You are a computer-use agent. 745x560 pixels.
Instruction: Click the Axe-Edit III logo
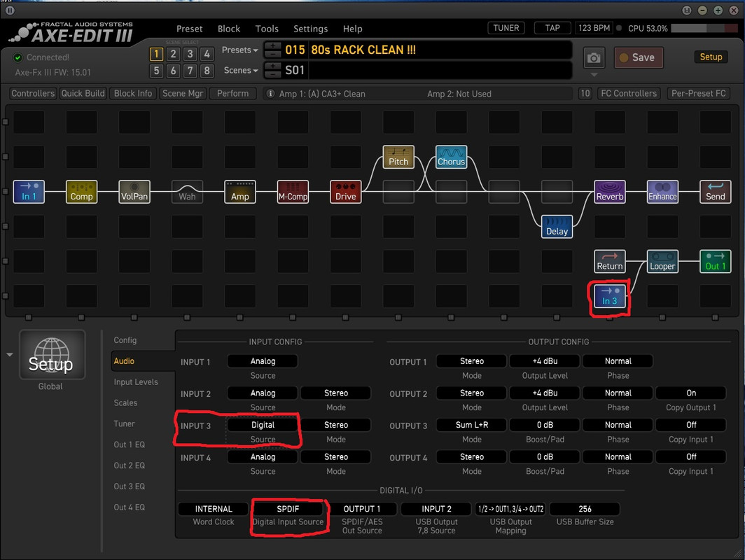point(71,33)
